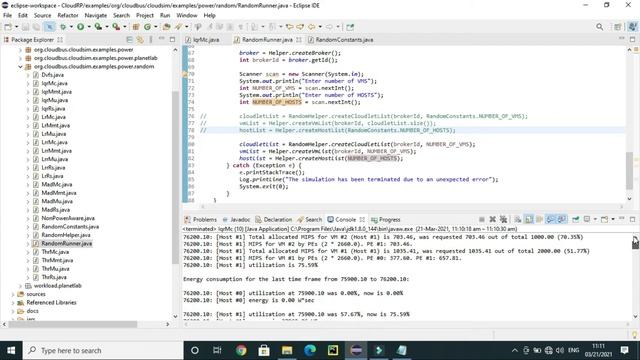Switch to the Java perspective icon
This screenshot has height=360, width=640.
632,27
